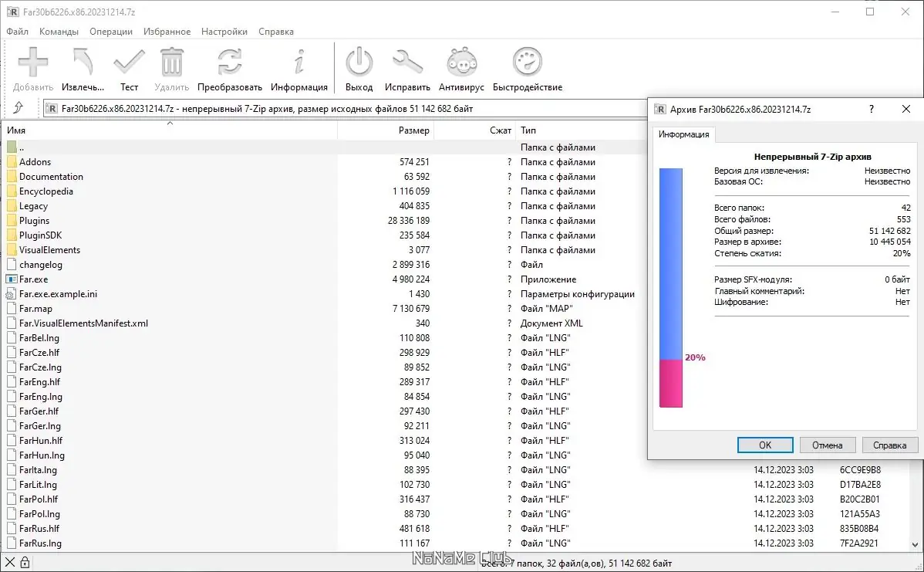Screen dimensions: 924x572
Task: Sort by the Сжат column header
Action: 475,130
